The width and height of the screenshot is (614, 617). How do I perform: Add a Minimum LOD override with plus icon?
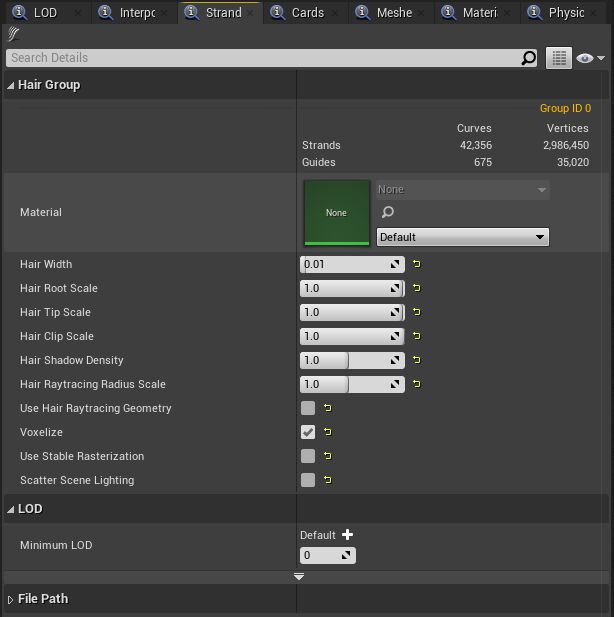click(348, 535)
